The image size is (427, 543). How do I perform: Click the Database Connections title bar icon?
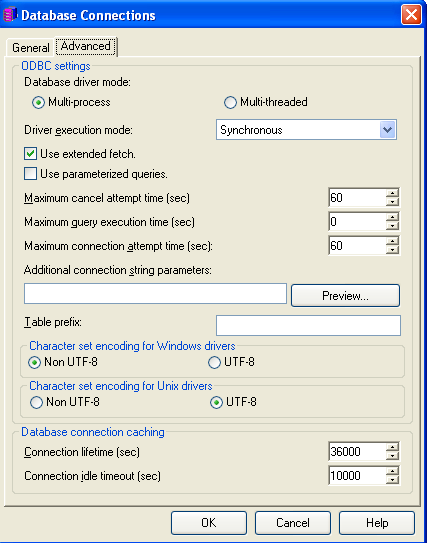point(10,15)
